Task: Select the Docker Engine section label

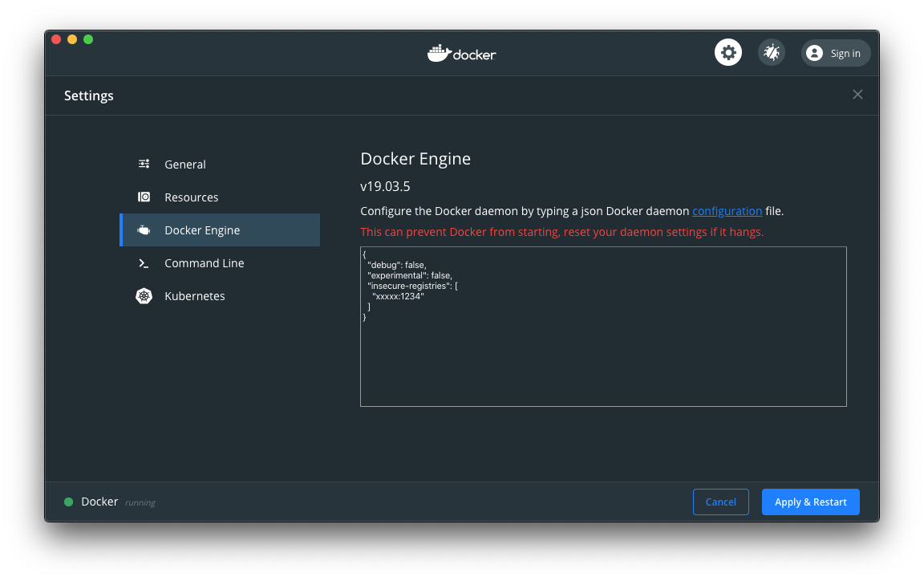Action: click(202, 230)
